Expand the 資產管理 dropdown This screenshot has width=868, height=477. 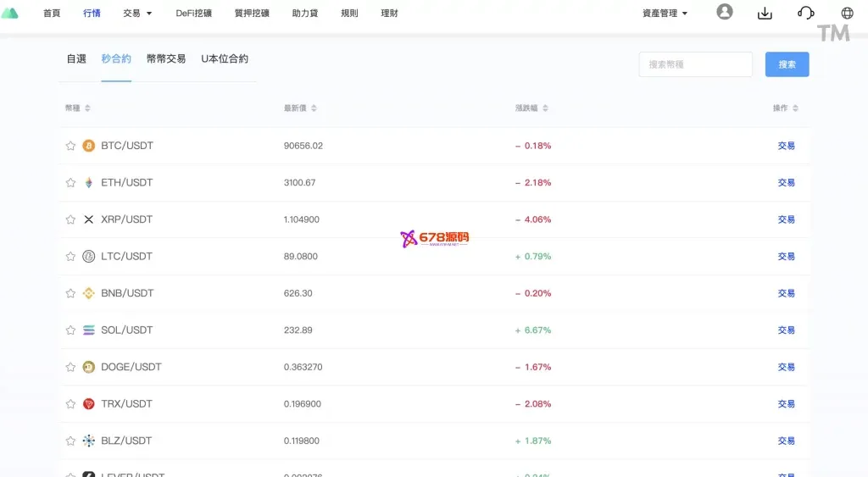[x=665, y=14]
